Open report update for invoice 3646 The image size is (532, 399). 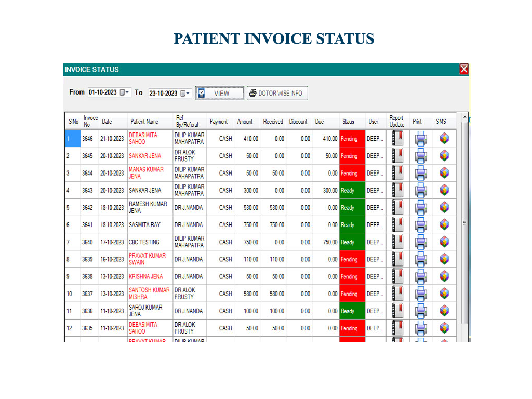click(397, 139)
